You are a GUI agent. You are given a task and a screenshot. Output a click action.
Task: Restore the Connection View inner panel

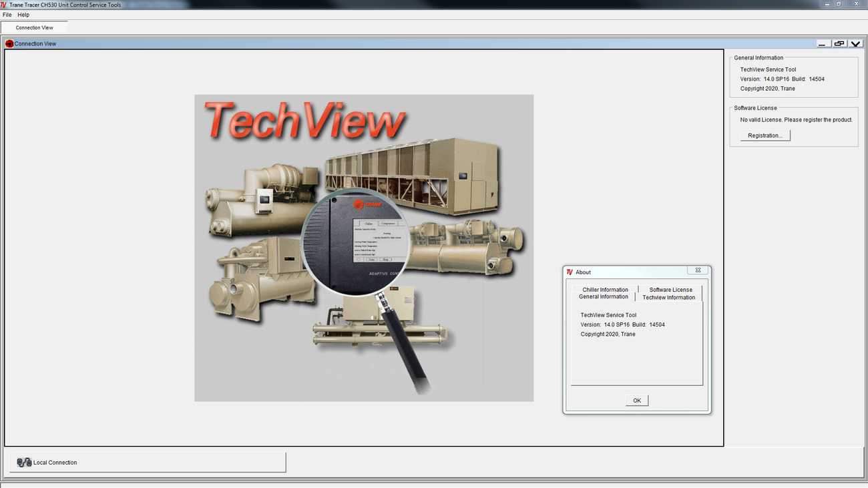point(839,43)
